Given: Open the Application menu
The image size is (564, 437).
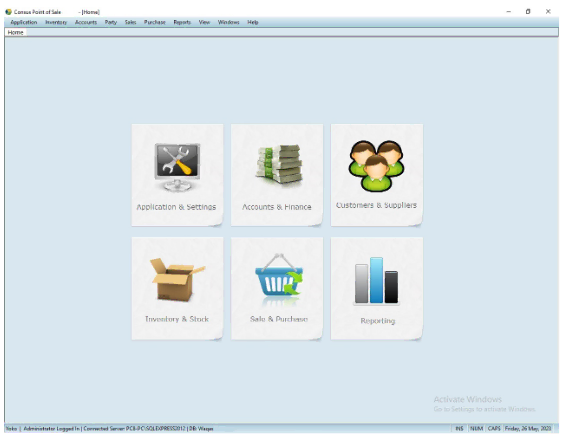Looking at the screenshot, I should point(24,22).
